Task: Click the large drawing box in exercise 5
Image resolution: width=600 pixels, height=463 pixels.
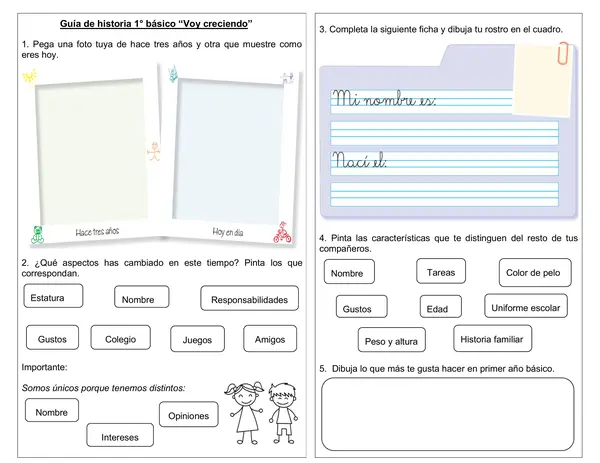Action: 448,414
